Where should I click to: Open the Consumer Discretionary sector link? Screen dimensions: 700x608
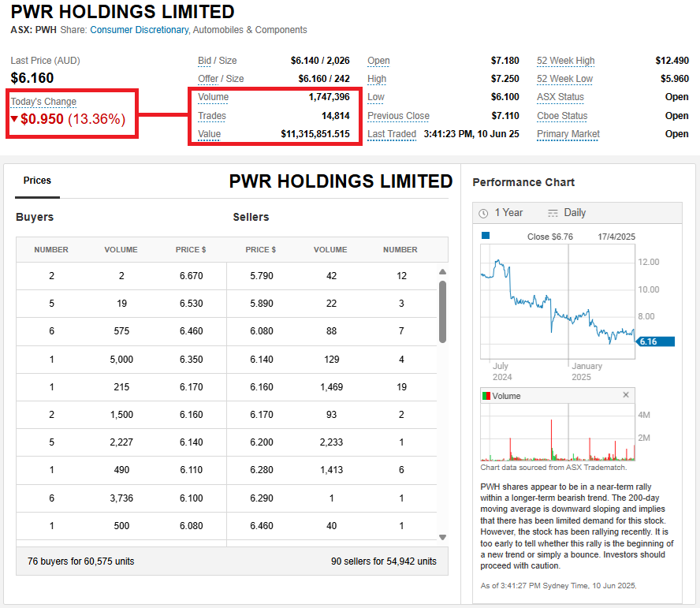coord(139,30)
